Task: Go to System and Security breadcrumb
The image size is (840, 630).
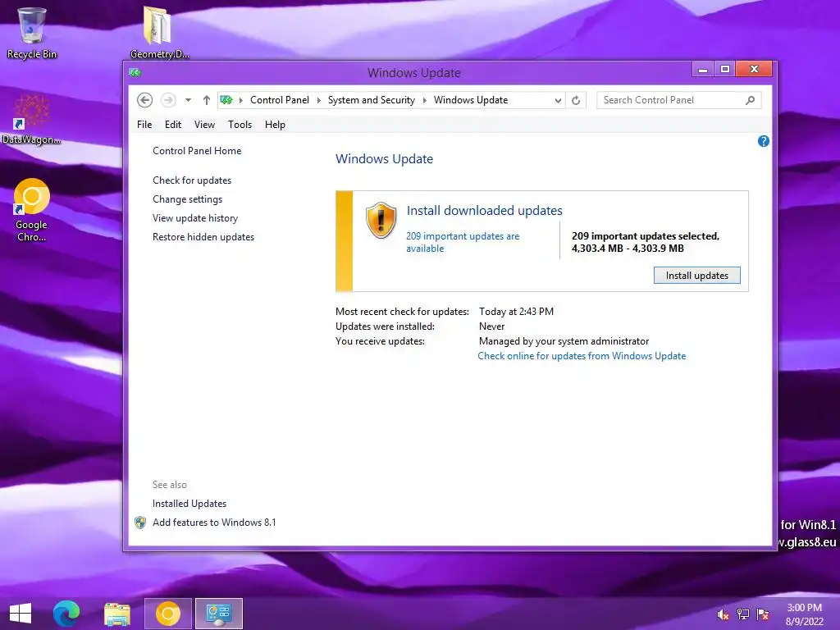Action: (372, 100)
